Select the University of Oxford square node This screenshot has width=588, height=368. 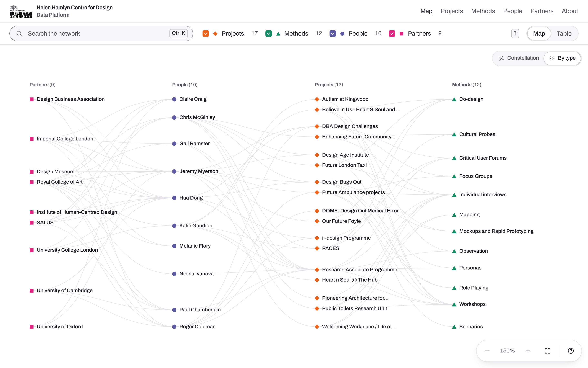[x=32, y=327]
